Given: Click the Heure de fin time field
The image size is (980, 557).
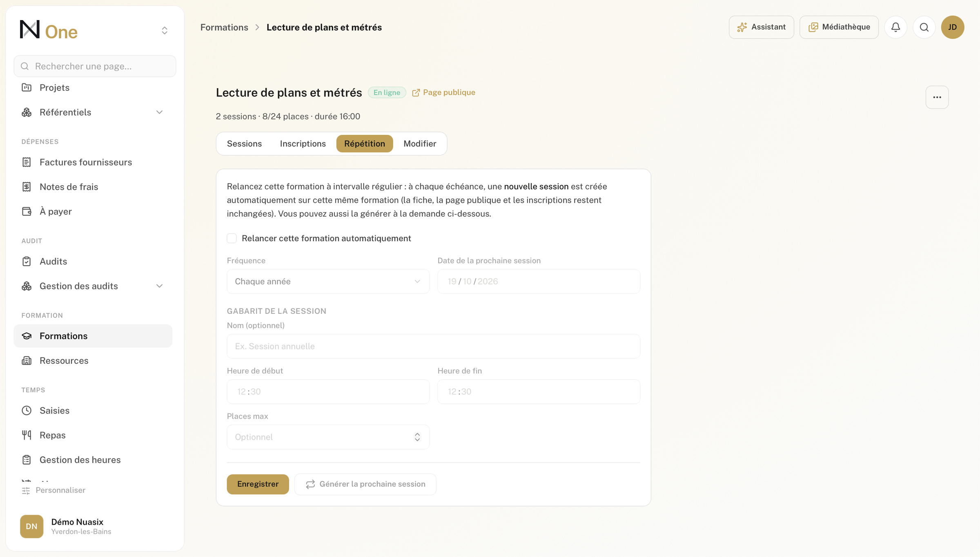Looking at the screenshot, I should click(539, 391).
